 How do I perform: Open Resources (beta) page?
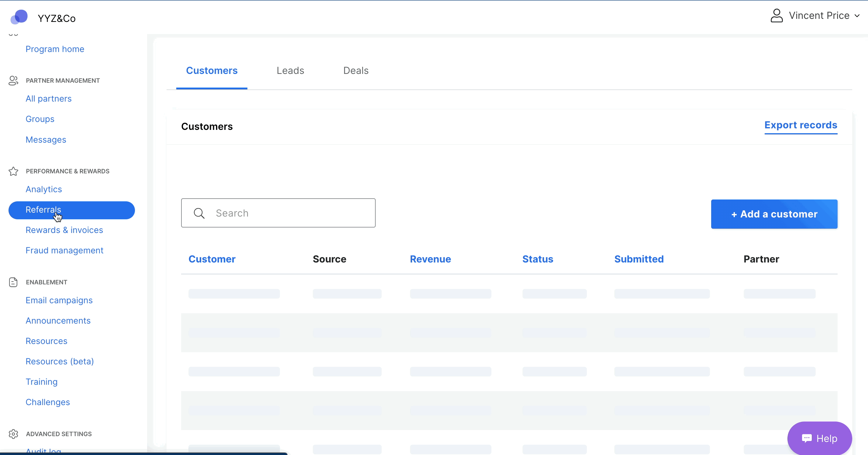60,361
